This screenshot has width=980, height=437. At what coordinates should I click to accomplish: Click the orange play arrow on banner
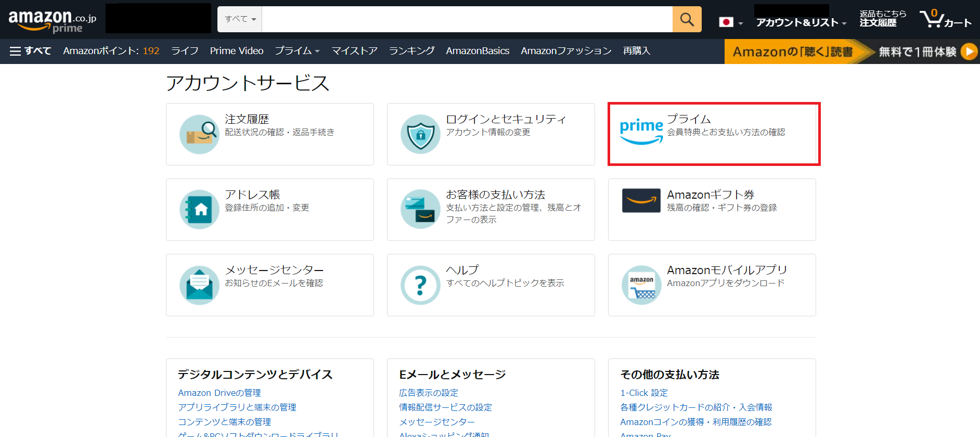(970, 52)
